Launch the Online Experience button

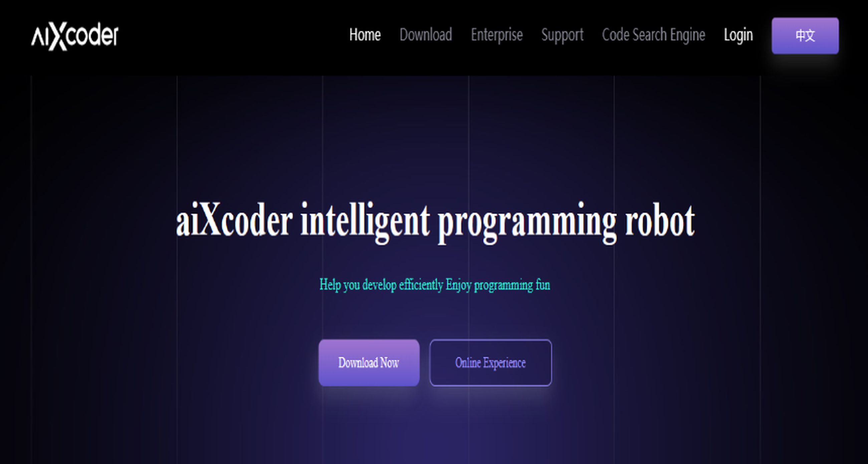(491, 363)
